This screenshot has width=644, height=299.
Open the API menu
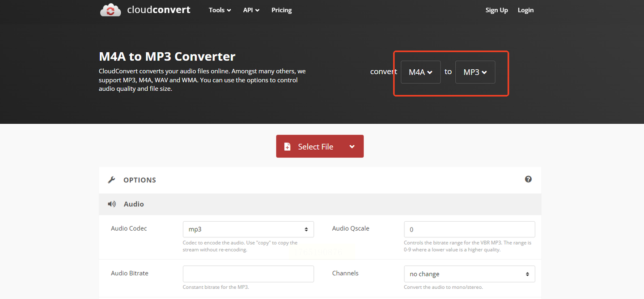pyautogui.click(x=251, y=10)
